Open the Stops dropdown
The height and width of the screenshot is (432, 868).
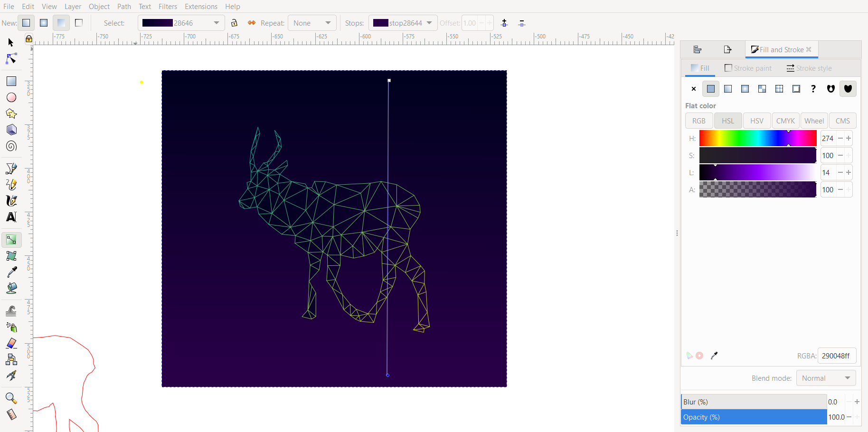pyautogui.click(x=402, y=22)
